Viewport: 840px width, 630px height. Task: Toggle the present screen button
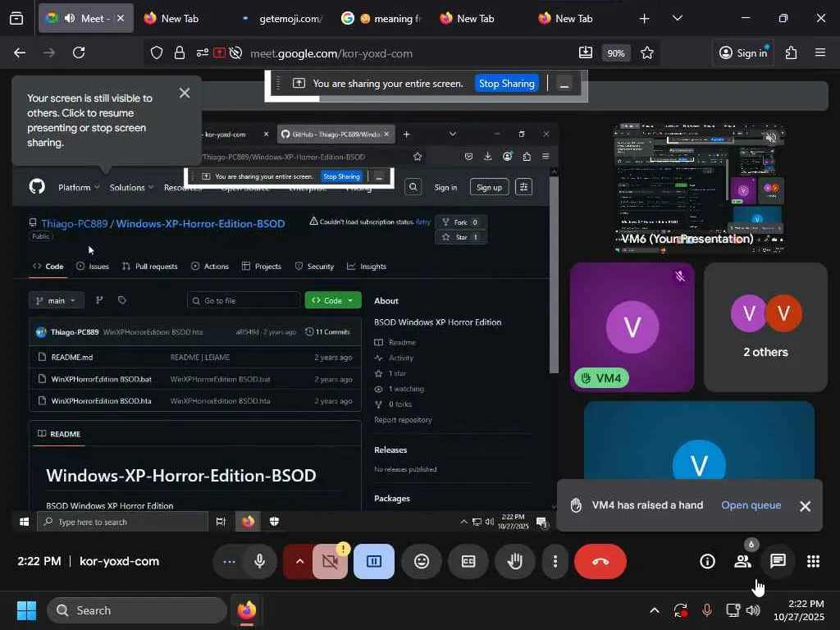click(x=374, y=561)
